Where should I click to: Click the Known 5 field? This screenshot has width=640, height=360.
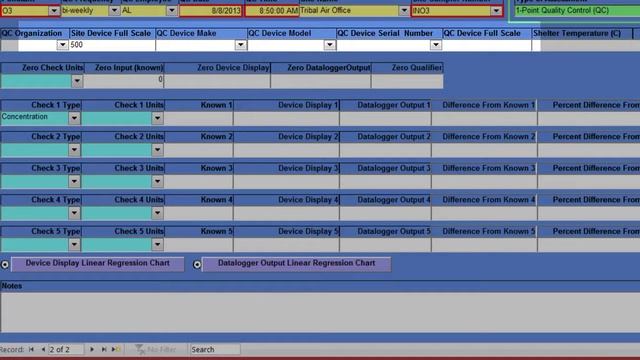(x=199, y=244)
